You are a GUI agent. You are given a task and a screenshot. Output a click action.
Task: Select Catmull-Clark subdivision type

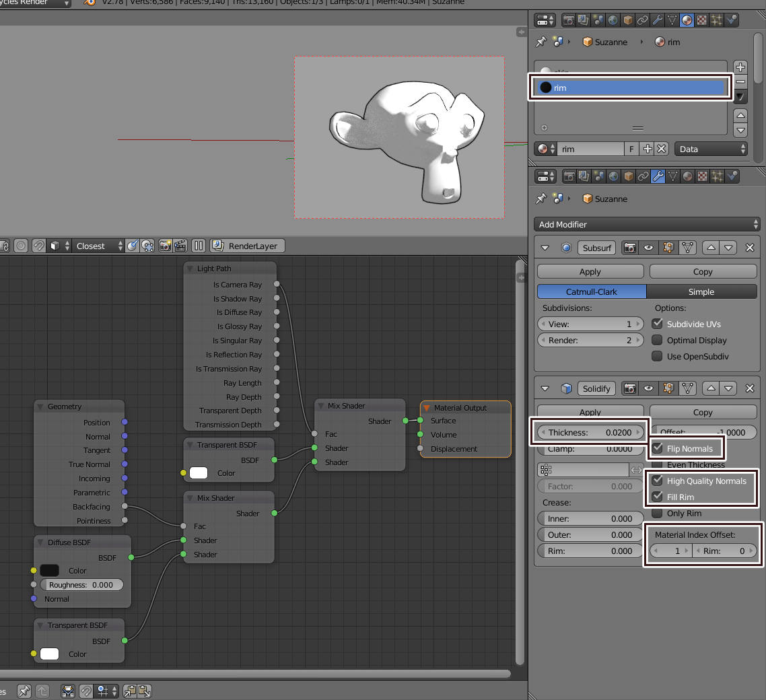tap(592, 291)
